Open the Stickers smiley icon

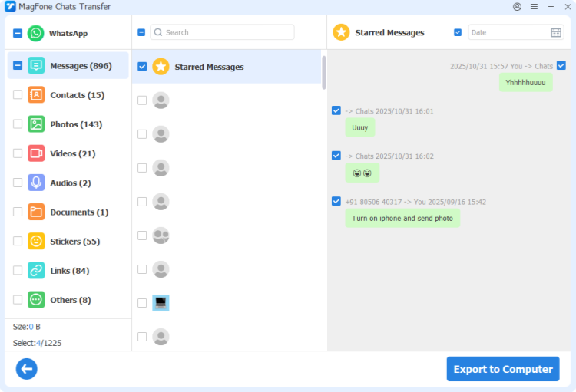(36, 241)
